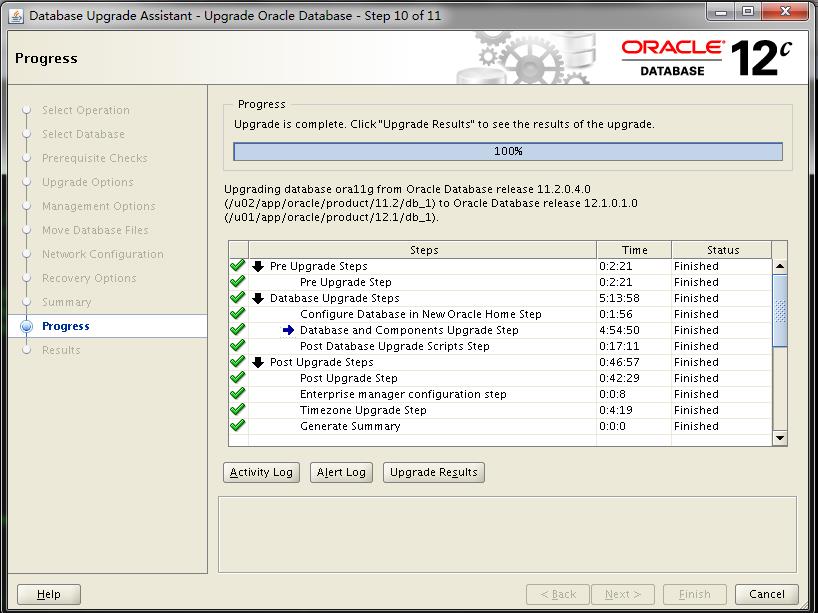The height and width of the screenshot is (613, 818).
Task: Click the Steps column header
Action: (x=423, y=250)
